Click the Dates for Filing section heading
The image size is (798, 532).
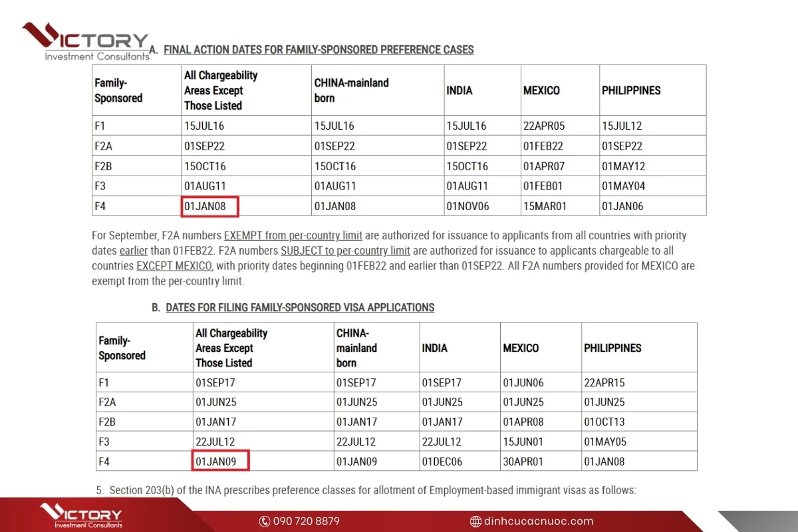[300, 308]
